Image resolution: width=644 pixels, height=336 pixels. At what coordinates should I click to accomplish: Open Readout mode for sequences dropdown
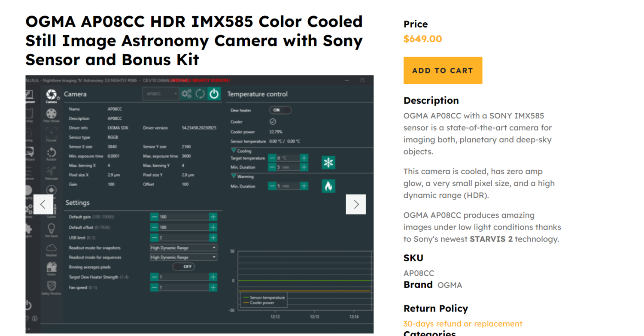(x=183, y=257)
